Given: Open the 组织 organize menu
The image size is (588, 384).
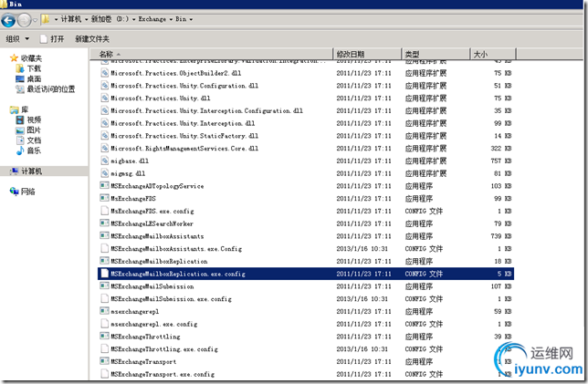Looking at the screenshot, I should coord(17,38).
